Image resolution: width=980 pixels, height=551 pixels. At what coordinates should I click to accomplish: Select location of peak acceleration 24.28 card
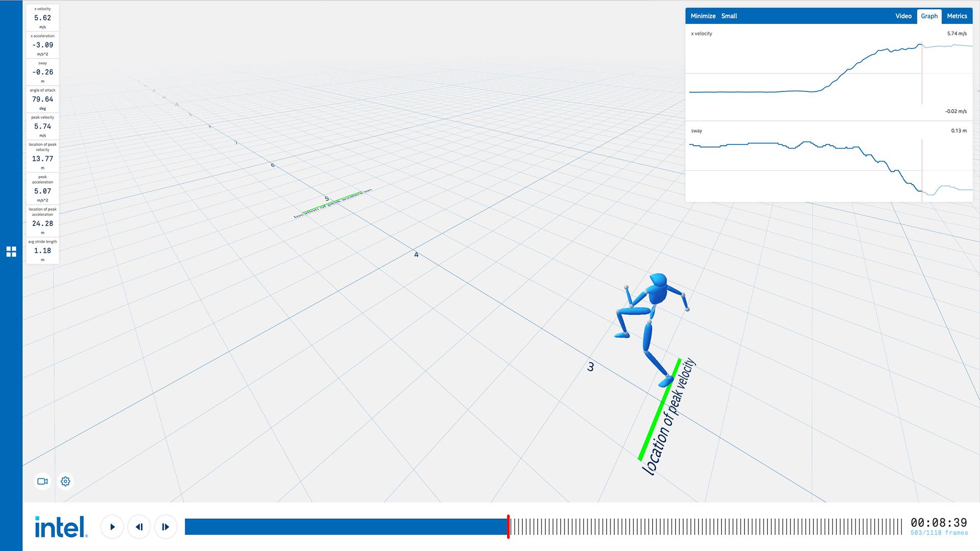pos(42,220)
